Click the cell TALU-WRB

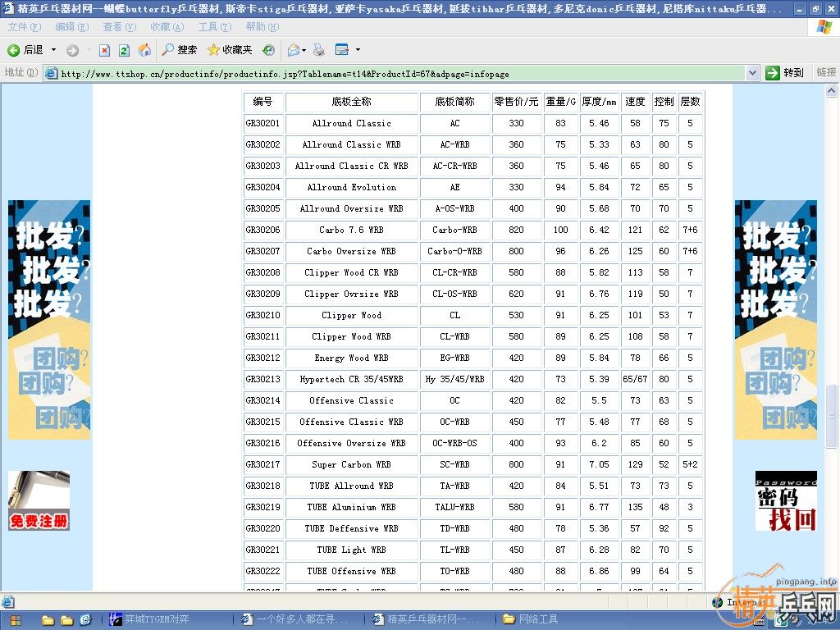click(x=454, y=507)
